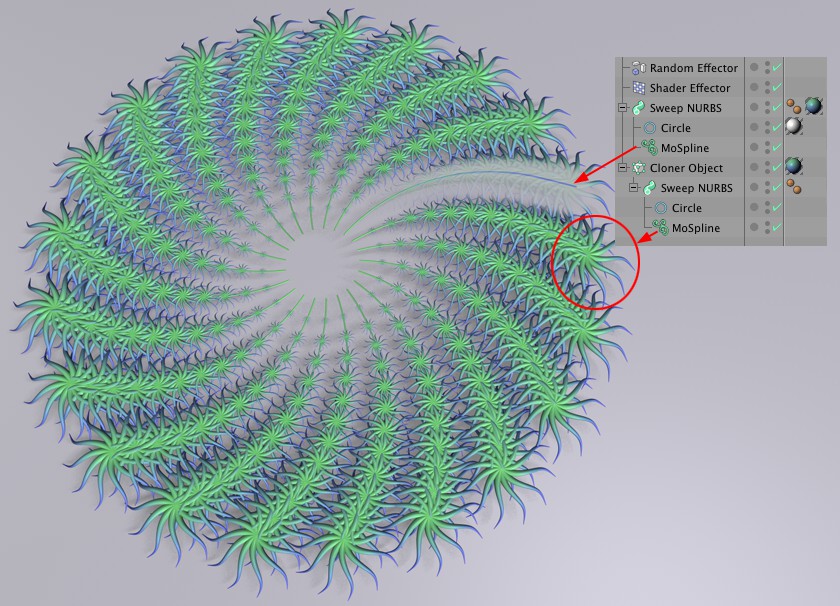Toggle visibility dots for Random Effector
The width and height of the screenshot is (840, 606).
click(767, 68)
